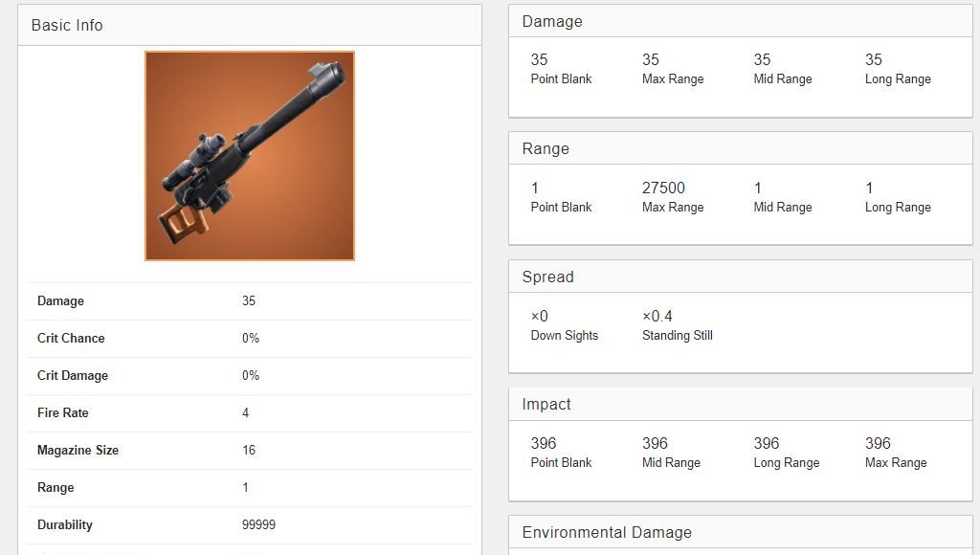
Task: Click the 27500 Max Range value
Action: [664, 188]
